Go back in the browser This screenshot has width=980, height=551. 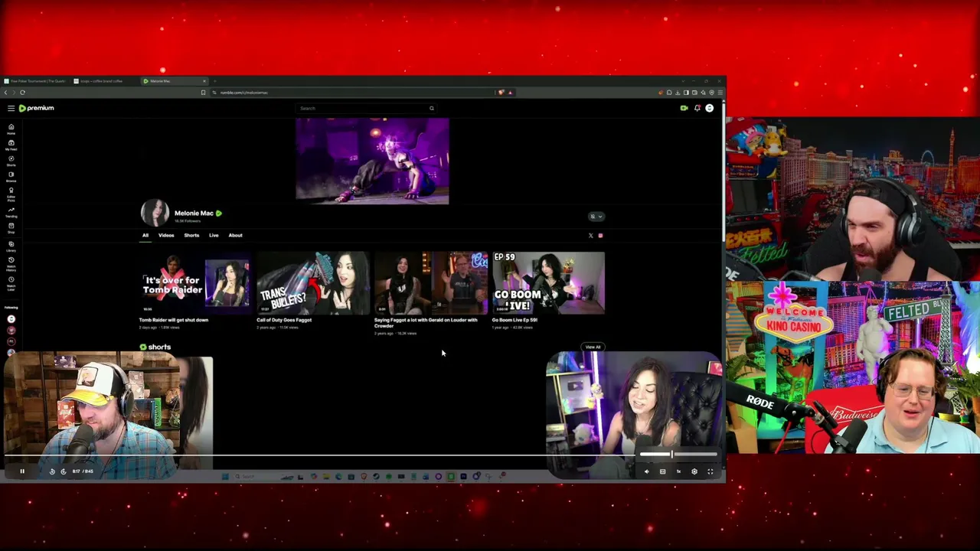coord(5,93)
